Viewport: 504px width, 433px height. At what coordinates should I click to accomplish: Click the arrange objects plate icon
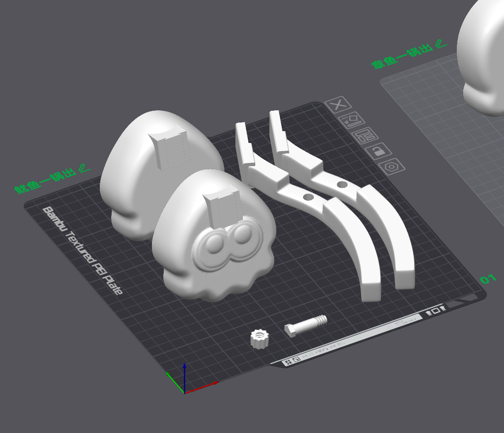pyautogui.click(x=365, y=135)
